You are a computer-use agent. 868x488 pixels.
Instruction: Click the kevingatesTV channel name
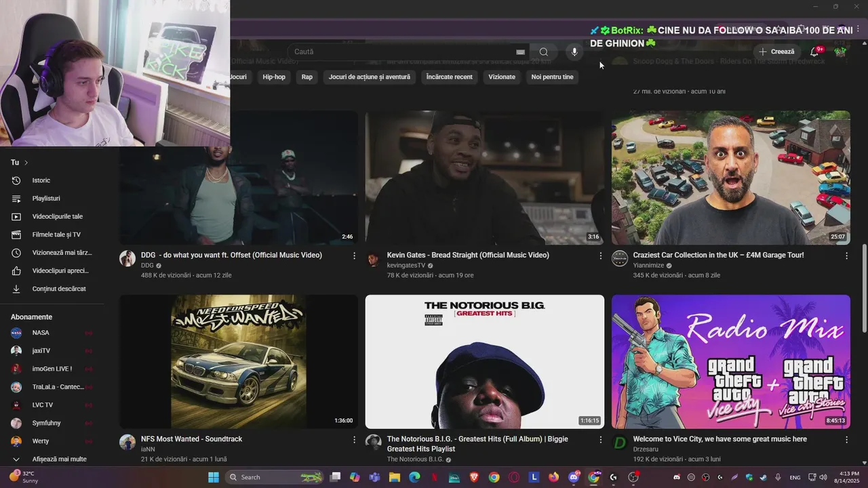tap(406, 266)
